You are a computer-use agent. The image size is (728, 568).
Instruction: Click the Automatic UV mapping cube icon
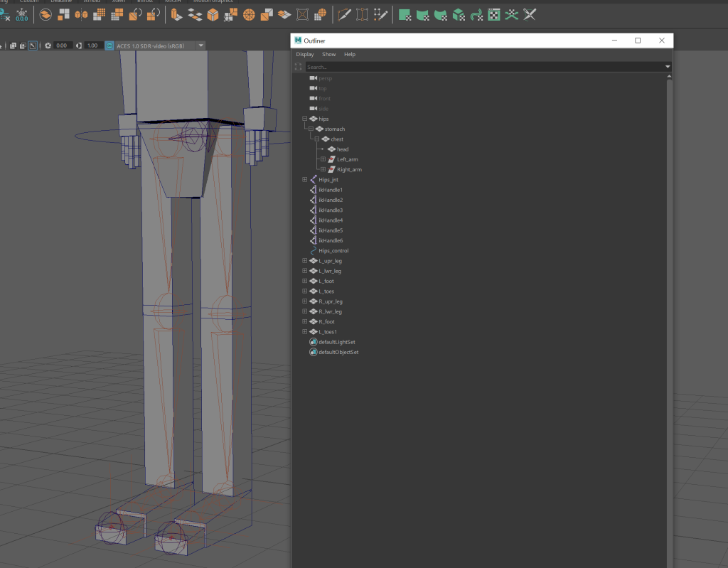(459, 15)
